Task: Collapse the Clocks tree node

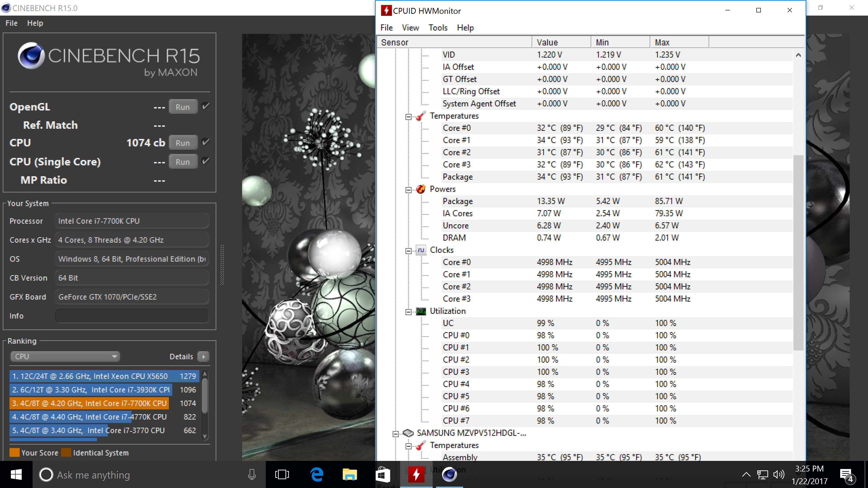Action: (408, 251)
